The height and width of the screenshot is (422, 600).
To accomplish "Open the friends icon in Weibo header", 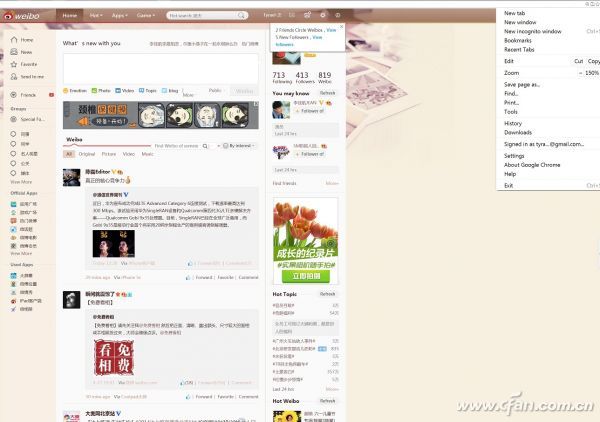I will click(307, 15).
